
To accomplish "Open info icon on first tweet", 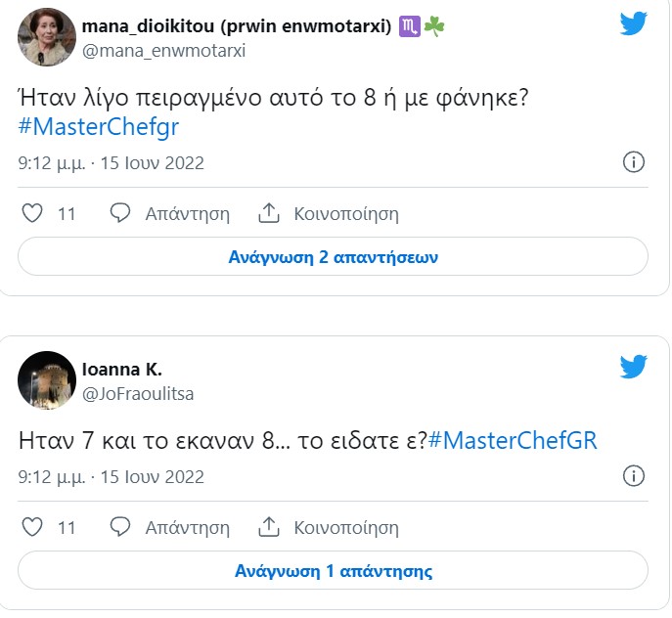I will [x=634, y=162].
